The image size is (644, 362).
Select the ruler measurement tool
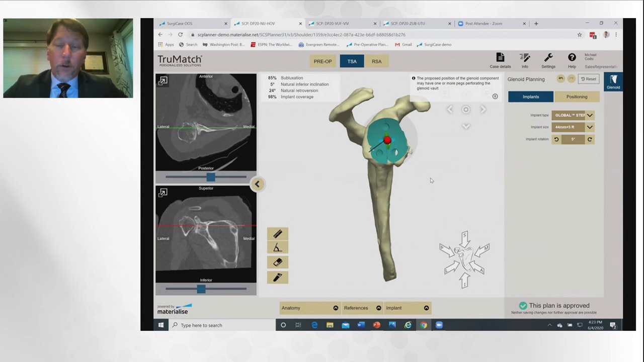277,234
